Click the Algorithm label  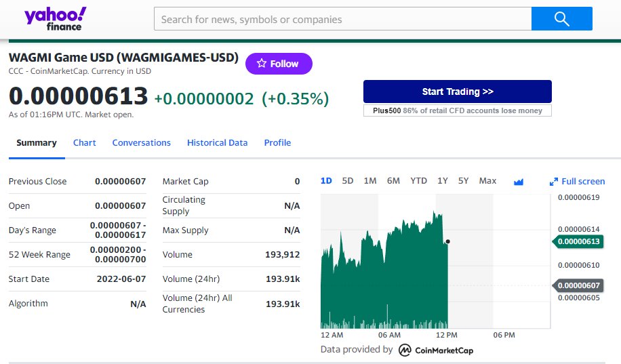tap(28, 304)
